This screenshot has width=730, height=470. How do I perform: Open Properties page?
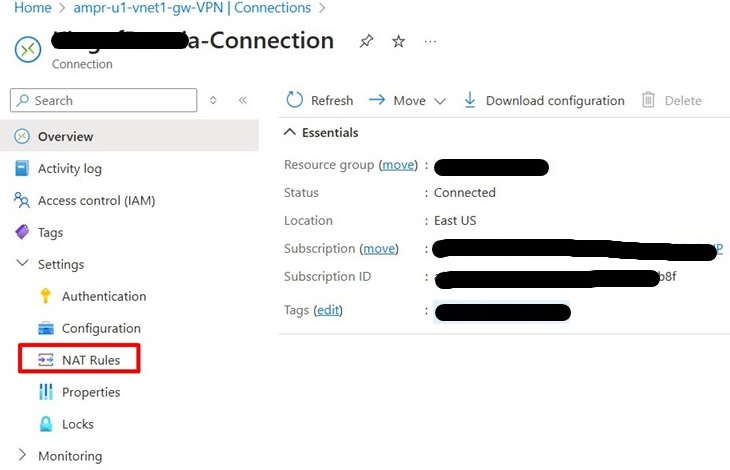(x=91, y=392)
